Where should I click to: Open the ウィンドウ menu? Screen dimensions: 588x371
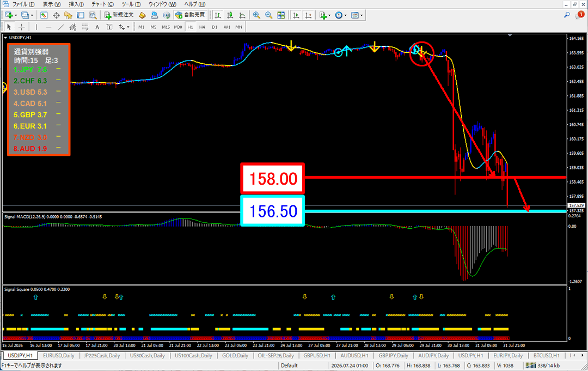tap(162, 4)
